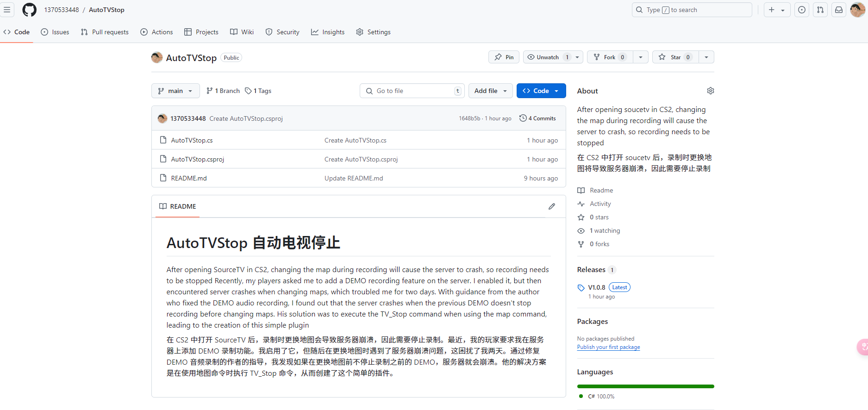Go to GitHub home via Octocat logo
The width and height of the screenshot is (868, 410).
[30, 10]
